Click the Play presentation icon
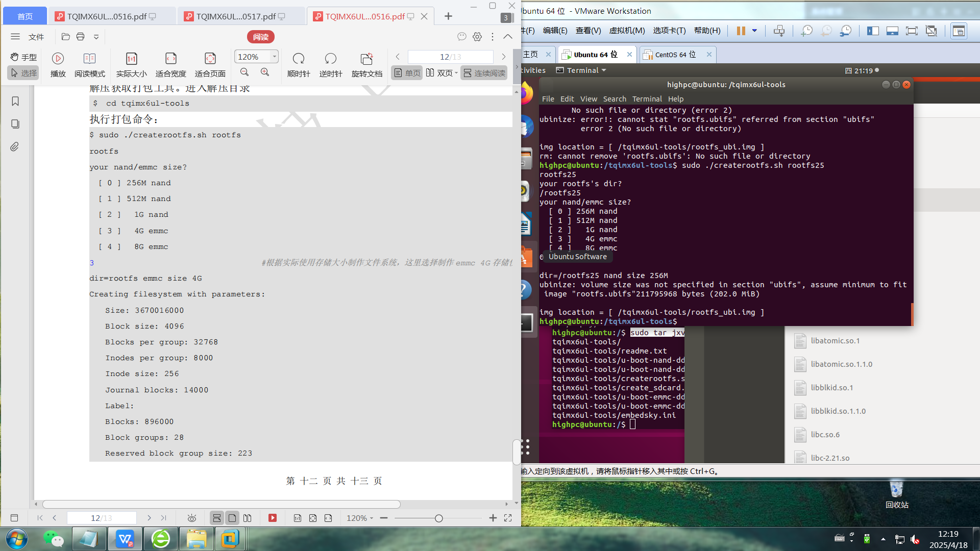This screenshot has height=551, width=980. click(x=58, y=59)
